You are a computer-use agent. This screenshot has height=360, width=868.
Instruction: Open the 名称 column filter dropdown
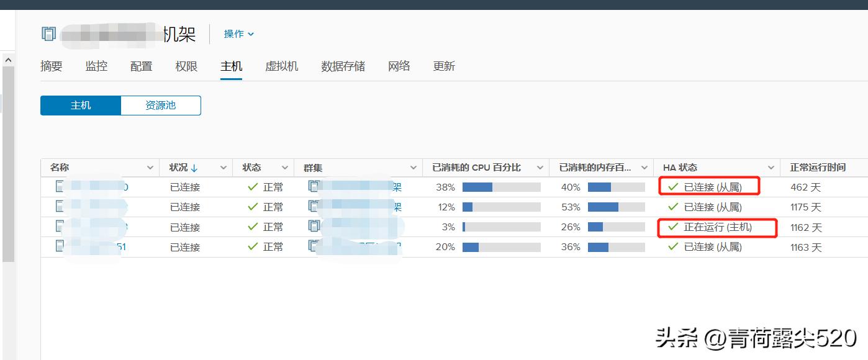point(150,167)
